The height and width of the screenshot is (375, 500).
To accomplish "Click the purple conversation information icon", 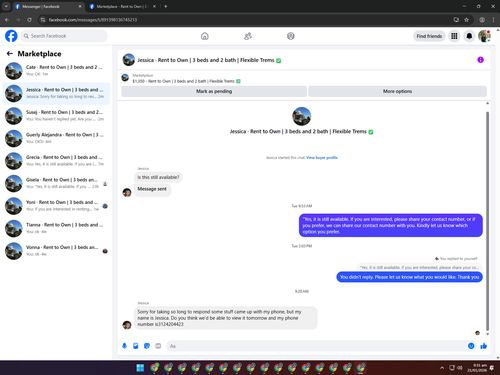I will coord(480,60).
